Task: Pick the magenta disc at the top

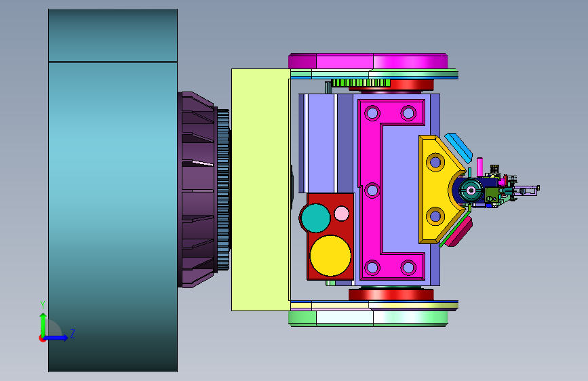Action: (x=368, y=61)
